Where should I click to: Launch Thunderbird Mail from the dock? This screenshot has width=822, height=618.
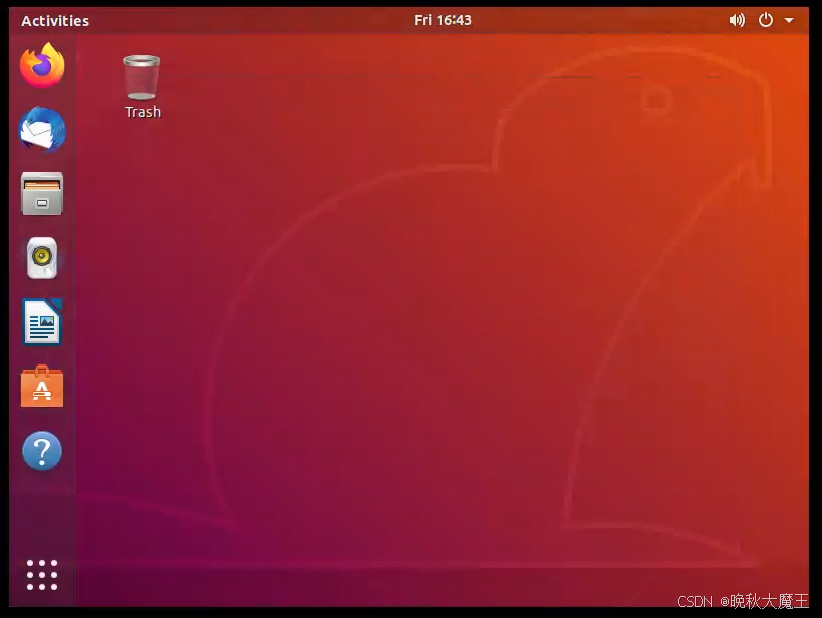pos(42,129)
